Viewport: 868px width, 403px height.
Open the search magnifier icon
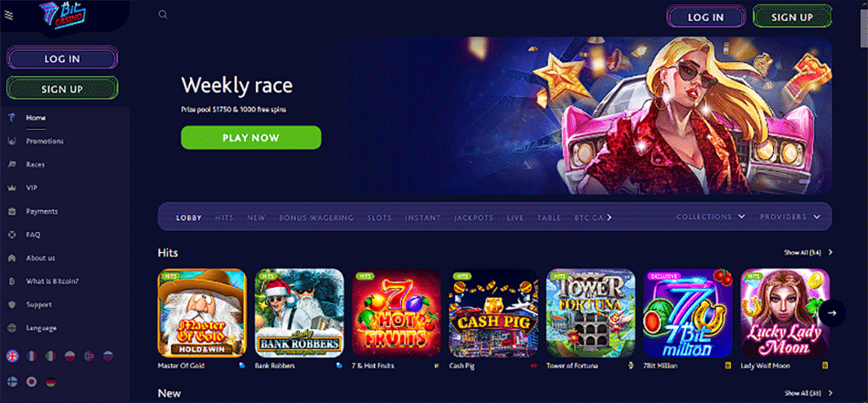click(x=163, y=15)
